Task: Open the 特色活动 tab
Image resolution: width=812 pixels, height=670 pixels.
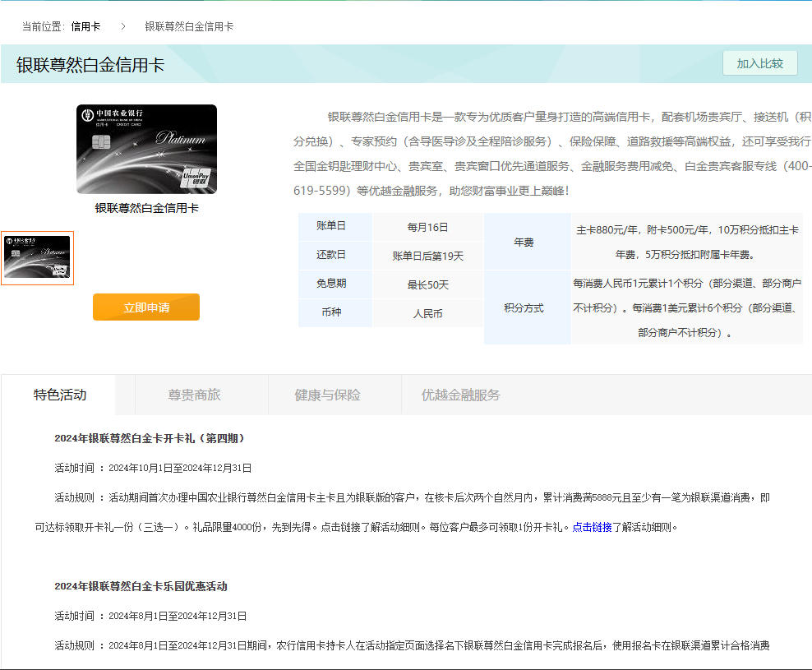Action: point(59,395)
